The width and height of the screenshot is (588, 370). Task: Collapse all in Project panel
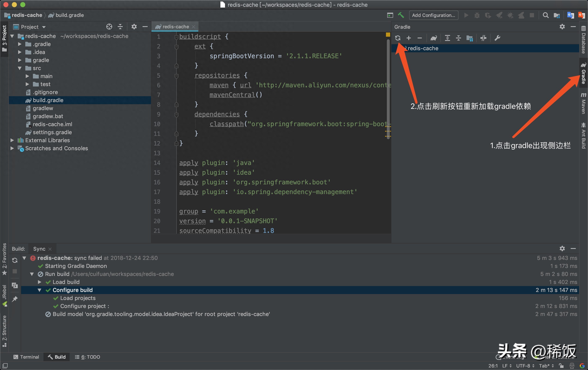[x=120, y=27]
